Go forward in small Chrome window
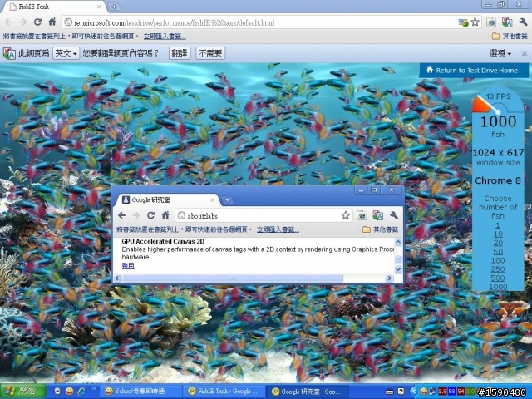 tap(136, 215)
